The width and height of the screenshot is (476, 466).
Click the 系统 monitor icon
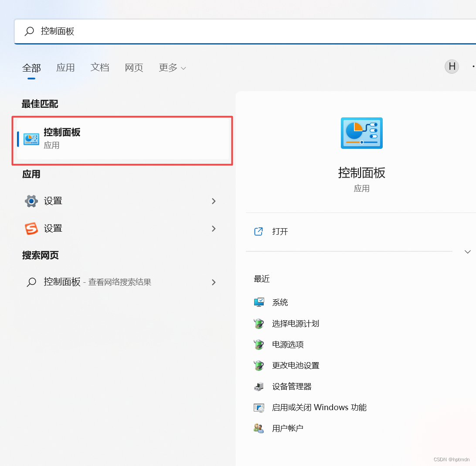coord(259,302)
